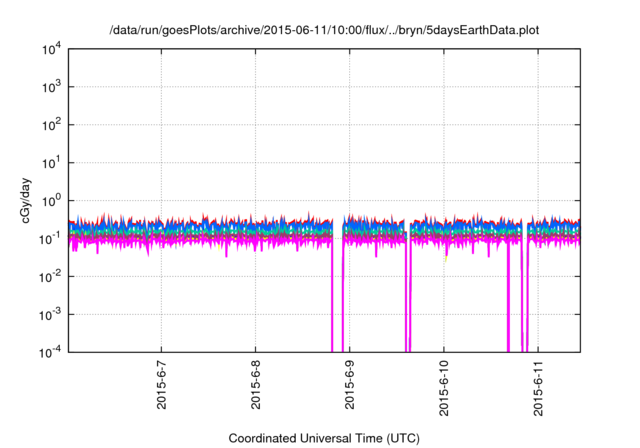Click the 10^0 y-axis tick label
This screenshot has height=448, width=640.
point(52,201)
